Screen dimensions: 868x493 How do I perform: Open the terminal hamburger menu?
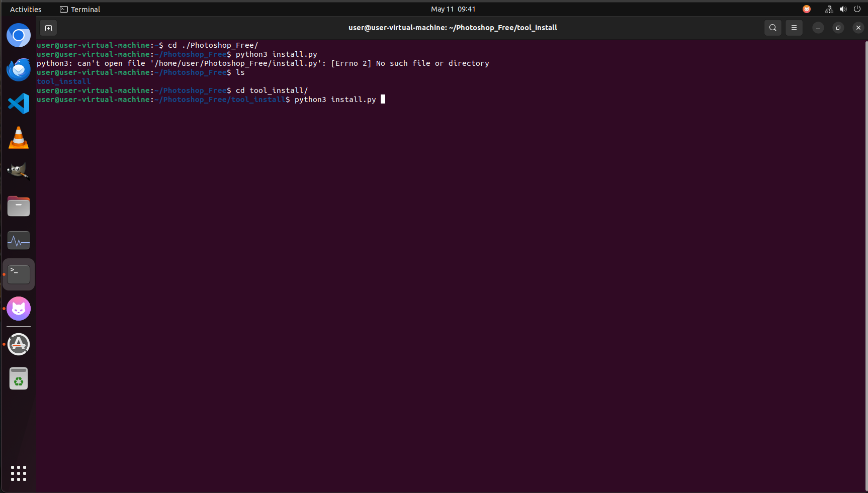tap(794, 28)
